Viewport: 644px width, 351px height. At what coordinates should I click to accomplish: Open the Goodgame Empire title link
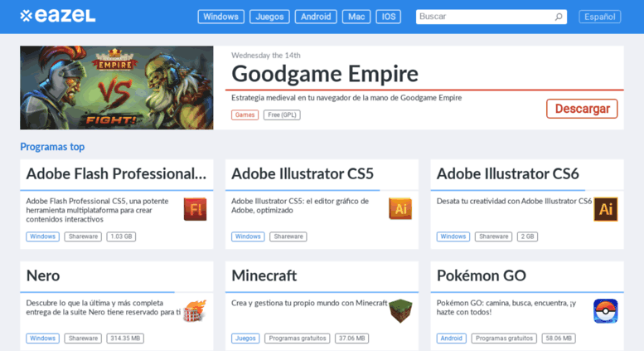(x=325, y=74)
